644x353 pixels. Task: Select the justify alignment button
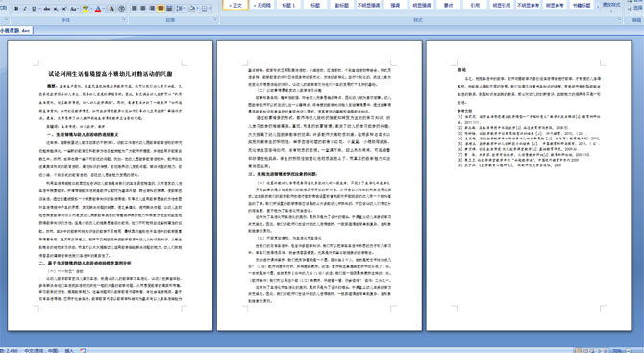tap(161, 9)
